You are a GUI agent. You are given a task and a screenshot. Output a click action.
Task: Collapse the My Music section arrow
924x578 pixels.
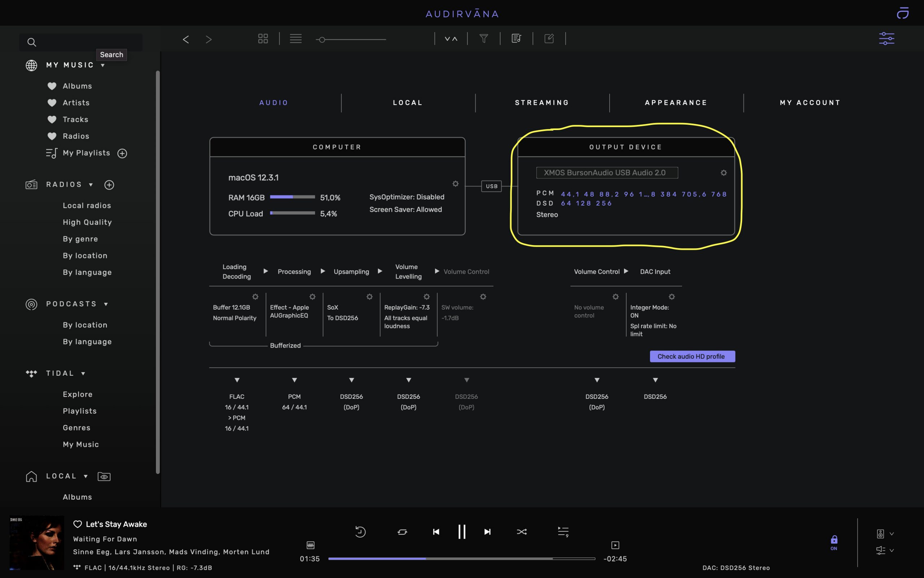[x=103, y=65]
